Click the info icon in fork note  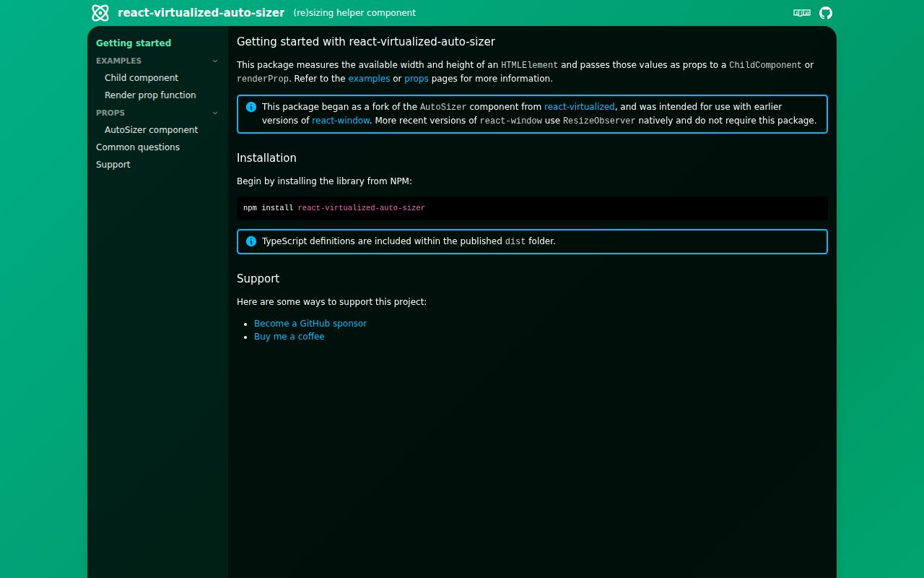251,107
